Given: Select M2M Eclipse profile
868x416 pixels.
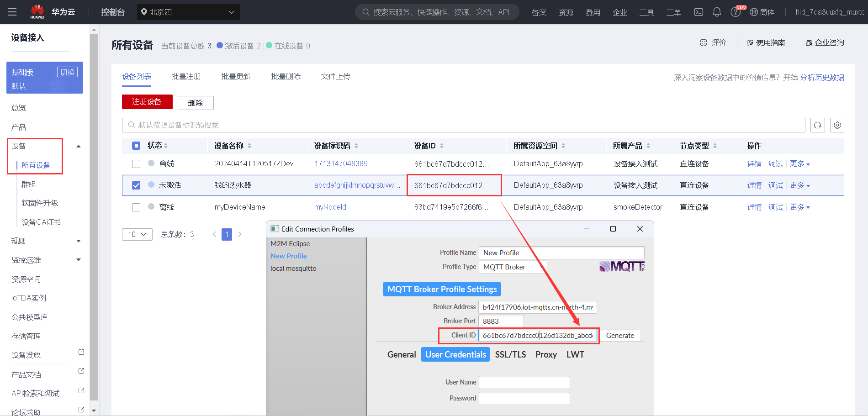Looking at the screenshot, I should pyautogui.click(x=290, y=244).
